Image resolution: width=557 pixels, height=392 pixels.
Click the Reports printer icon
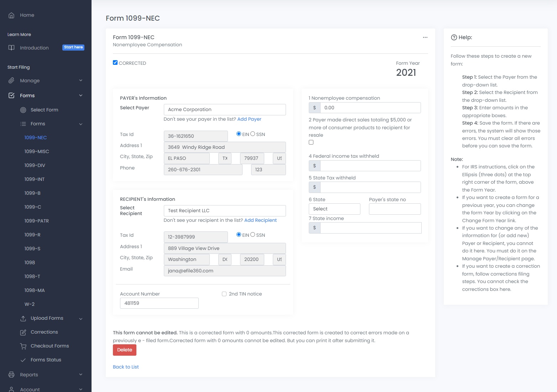(x=11, y=375)
